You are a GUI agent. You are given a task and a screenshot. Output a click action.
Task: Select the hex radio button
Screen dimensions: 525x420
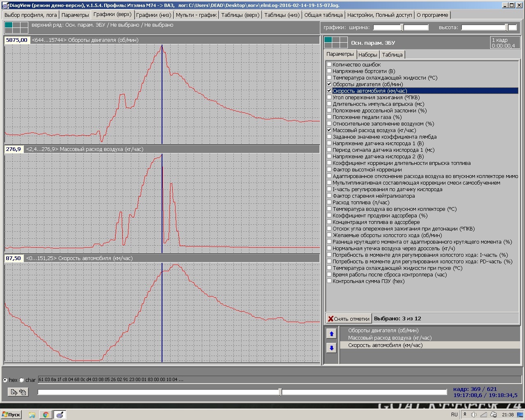coord(5,380)
